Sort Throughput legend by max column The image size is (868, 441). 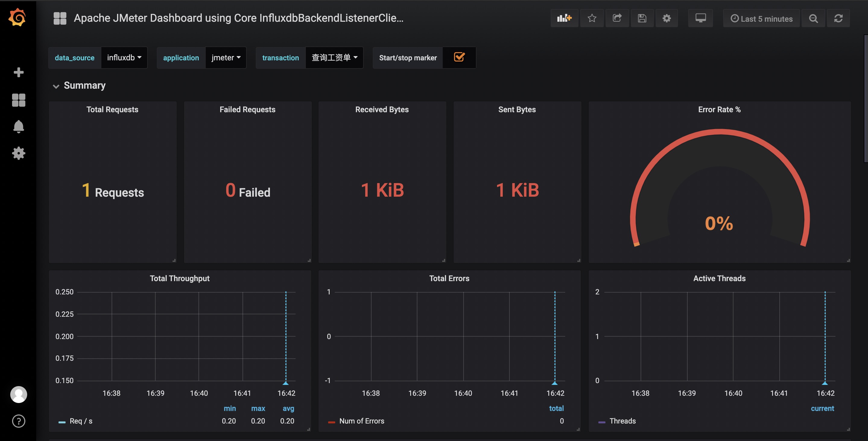click(258, 408)
